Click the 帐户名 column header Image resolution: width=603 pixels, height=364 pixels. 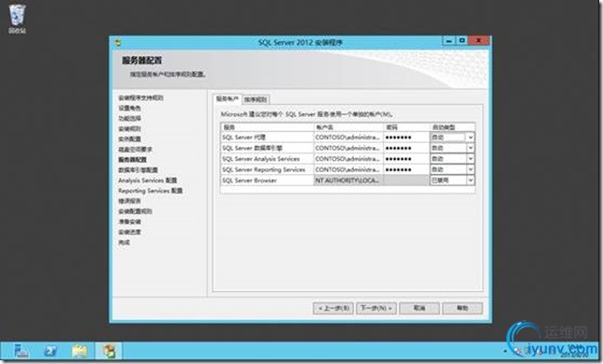[348, 127]
